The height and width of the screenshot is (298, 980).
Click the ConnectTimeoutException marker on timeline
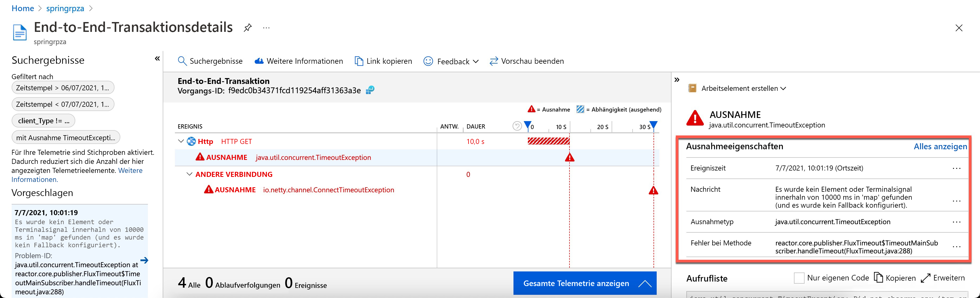pos(653,190)
